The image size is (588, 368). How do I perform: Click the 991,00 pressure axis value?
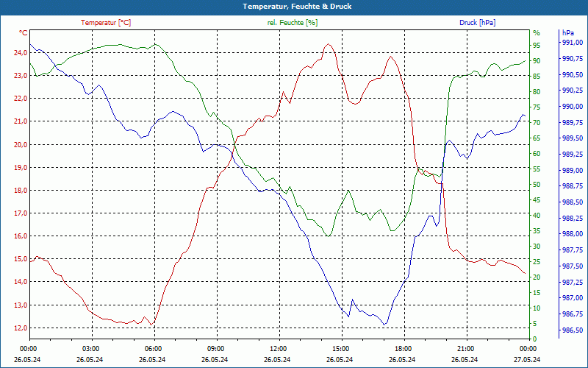pos(573,43)
